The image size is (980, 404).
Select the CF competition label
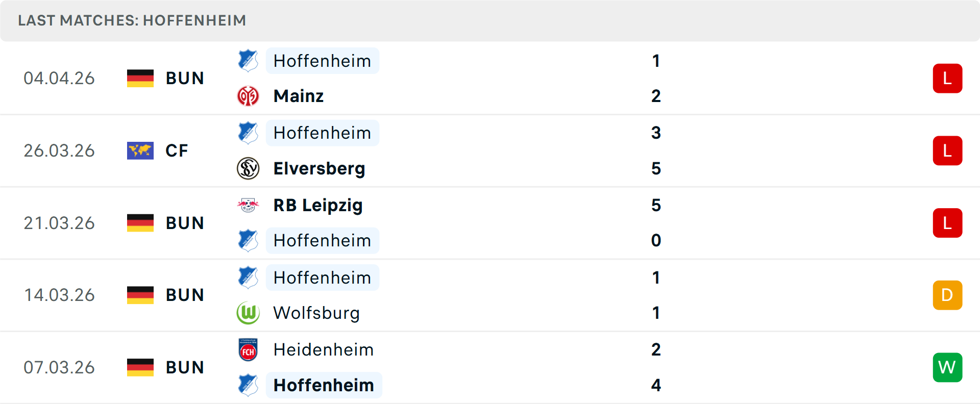coord(176,150)
